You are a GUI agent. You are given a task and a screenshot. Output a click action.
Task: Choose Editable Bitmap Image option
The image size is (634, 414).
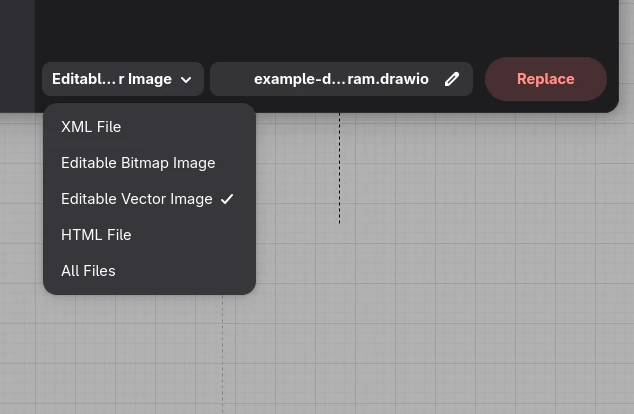pos(138,163)
